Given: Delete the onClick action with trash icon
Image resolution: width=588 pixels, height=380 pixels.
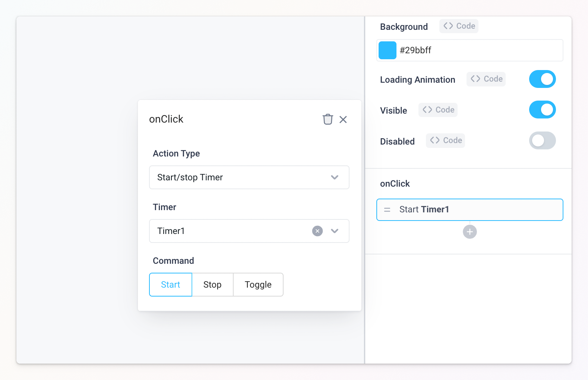Looking at the screenshot, I should pos(328,119).
